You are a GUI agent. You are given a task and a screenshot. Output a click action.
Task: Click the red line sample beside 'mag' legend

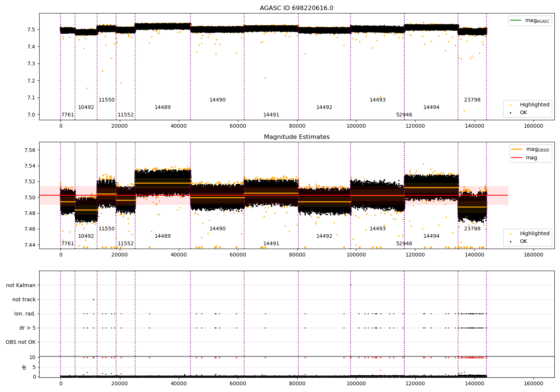pos(517,158)
